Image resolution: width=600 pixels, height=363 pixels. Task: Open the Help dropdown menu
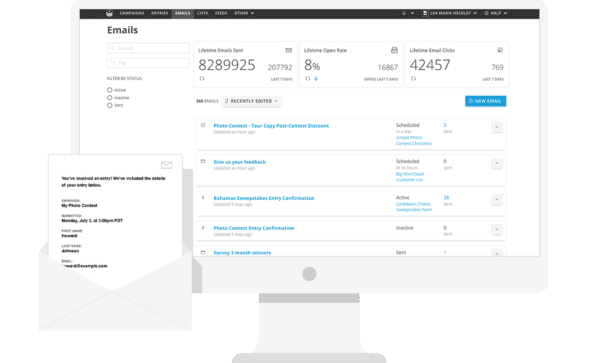[x=496, y=13]
